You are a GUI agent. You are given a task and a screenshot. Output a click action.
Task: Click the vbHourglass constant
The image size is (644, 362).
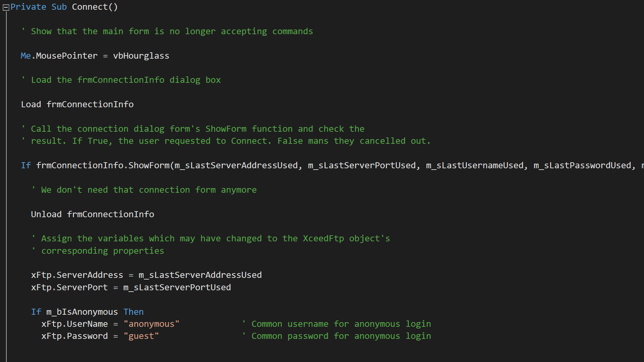point(141,56)
